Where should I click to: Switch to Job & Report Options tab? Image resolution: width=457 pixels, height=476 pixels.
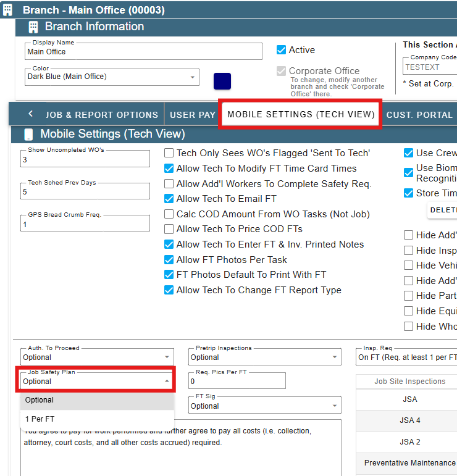click(102, 115)
